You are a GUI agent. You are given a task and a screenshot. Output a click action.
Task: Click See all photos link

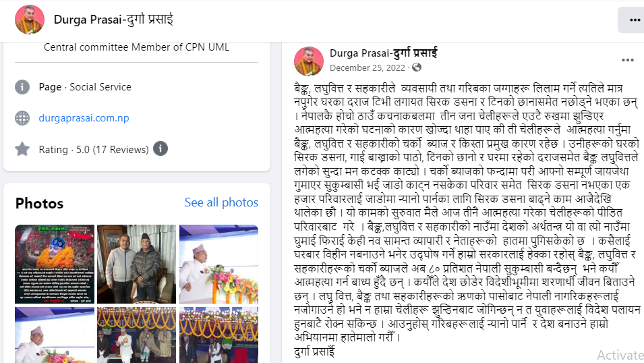point(221,202)
